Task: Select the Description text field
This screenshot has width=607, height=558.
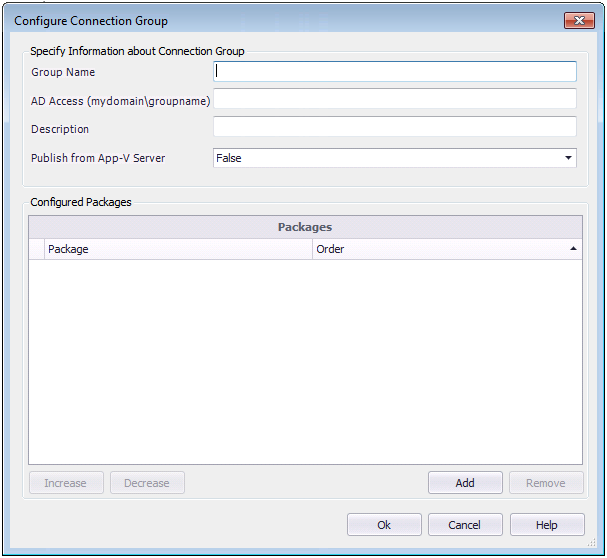Action: click(x=395, y=127)
